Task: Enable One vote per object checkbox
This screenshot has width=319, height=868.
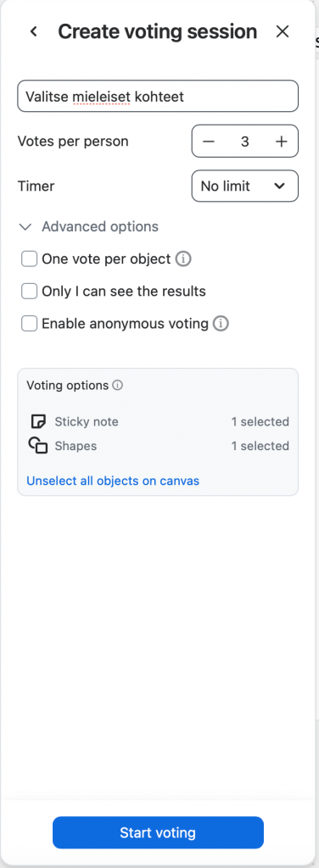Action: tap(30, 259)
